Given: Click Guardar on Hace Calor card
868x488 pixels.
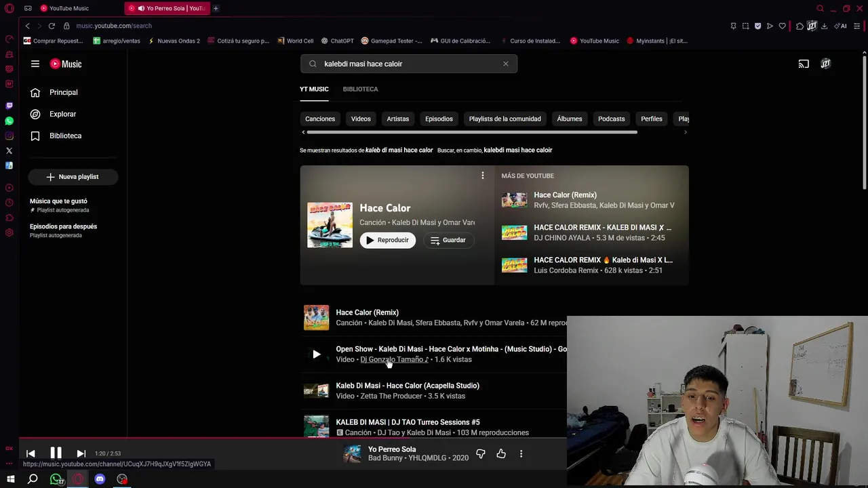Looking at the screenshot, I should click(x=448, y=240).
